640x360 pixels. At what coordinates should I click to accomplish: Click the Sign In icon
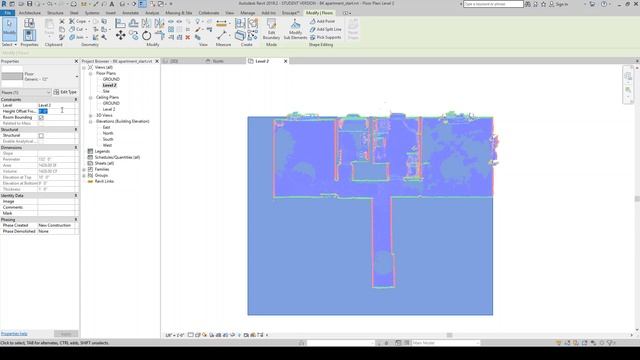[x=559, y=4]
